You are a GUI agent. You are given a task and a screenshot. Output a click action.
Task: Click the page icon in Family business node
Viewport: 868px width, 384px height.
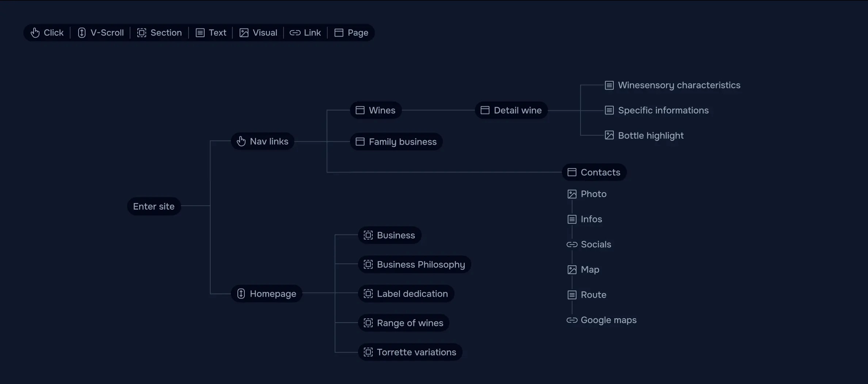360,142
